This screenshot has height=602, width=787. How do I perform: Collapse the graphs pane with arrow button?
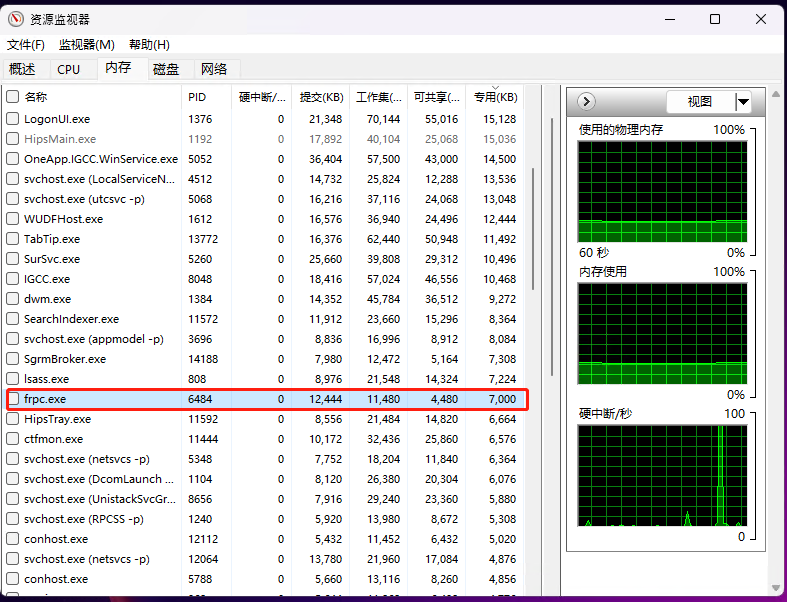pos(586,102)
